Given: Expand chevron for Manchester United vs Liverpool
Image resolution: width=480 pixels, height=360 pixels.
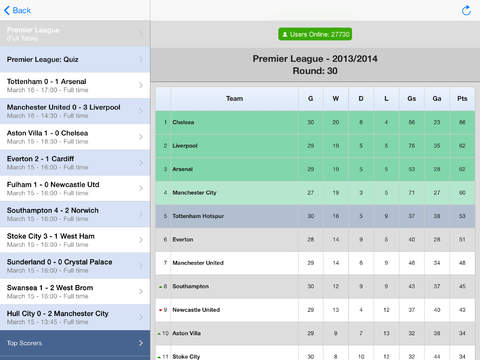Looking at the screenshot, I should 141,111.
